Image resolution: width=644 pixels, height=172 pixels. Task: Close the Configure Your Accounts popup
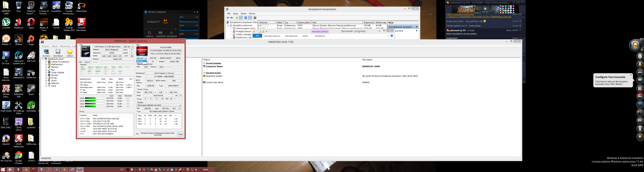pos(631,75)
